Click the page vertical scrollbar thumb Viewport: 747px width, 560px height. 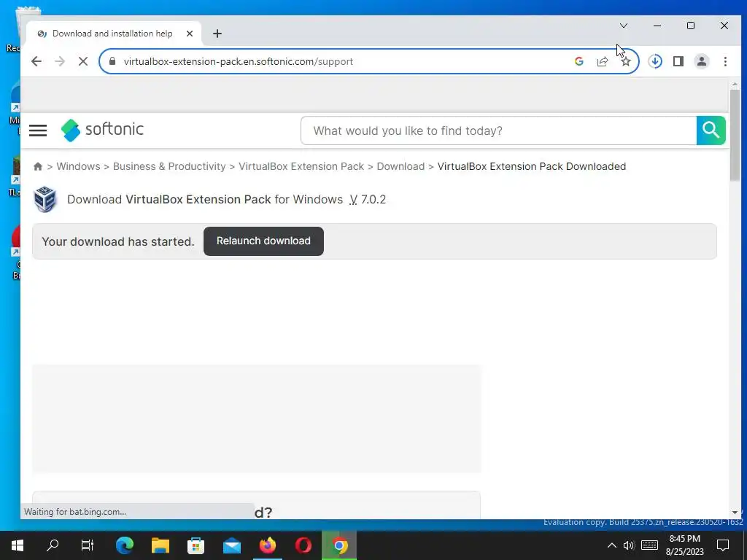point(735,134)
